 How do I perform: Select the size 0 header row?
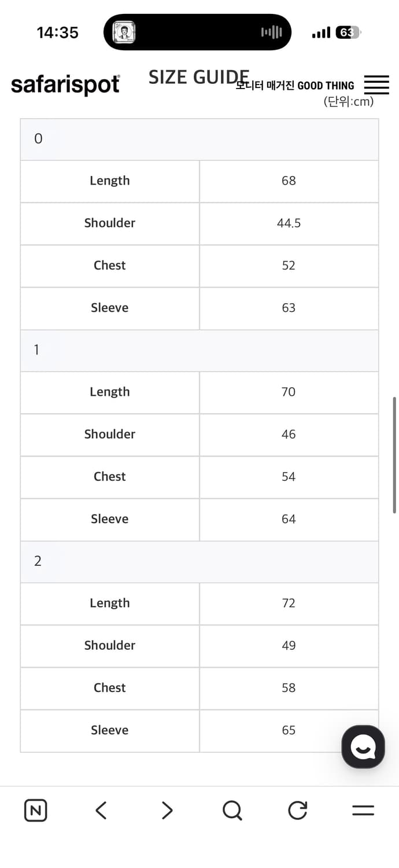[x=199, y=139]
